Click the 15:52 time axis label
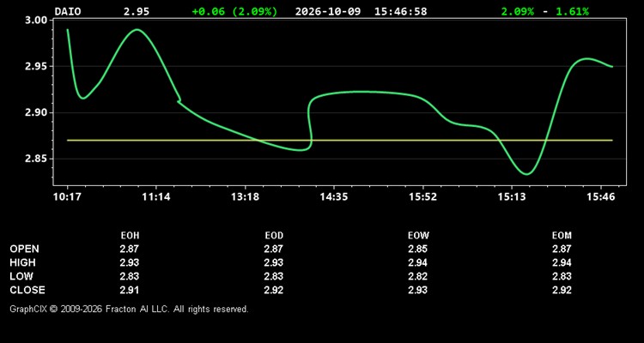Viewport: 644px width, 343px height. [423, 197]
